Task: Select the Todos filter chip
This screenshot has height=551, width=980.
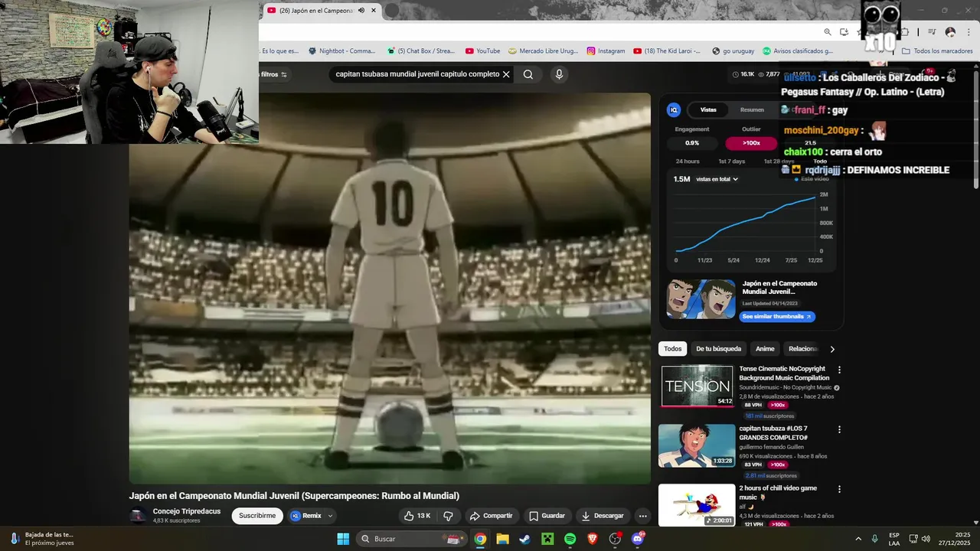Action: click(672, 349)
